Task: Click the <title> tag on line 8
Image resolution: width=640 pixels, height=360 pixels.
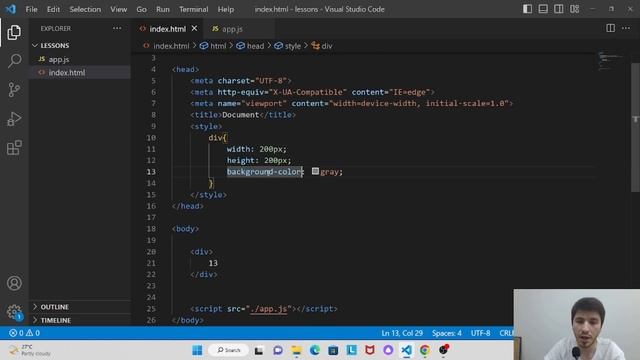Action: click(206, 115)
